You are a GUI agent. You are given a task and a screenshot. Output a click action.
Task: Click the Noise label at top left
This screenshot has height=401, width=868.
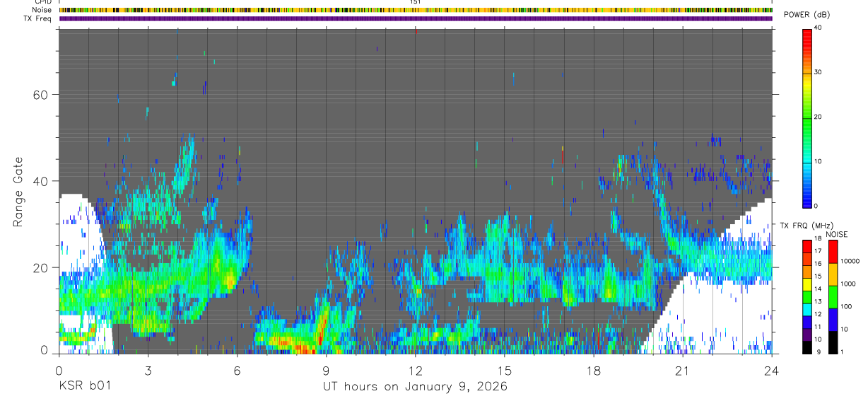42,10
